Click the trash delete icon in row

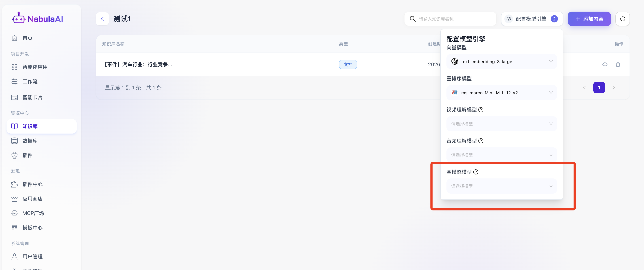click(618, 64)
